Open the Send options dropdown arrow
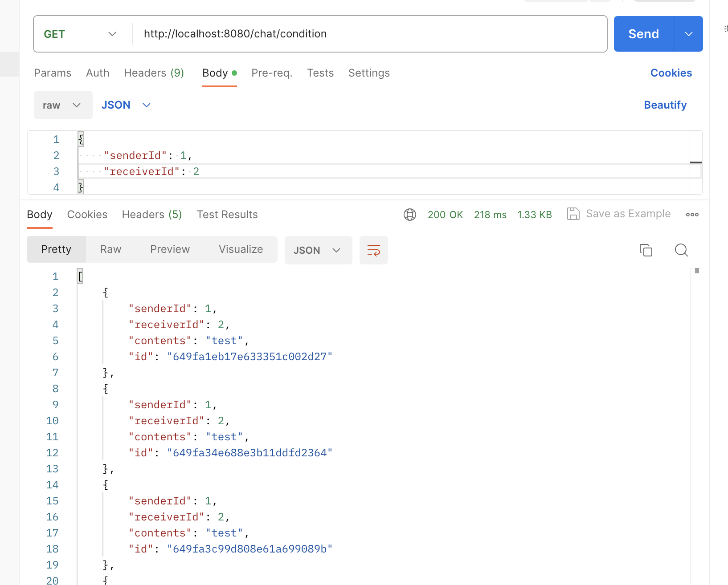 point(689,34)
